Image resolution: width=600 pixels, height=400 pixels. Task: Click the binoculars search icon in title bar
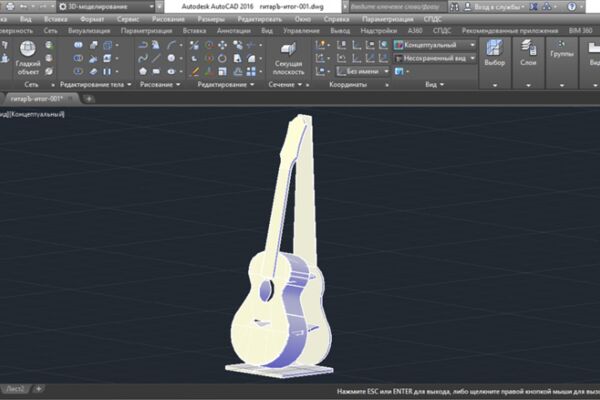[454, 7]
